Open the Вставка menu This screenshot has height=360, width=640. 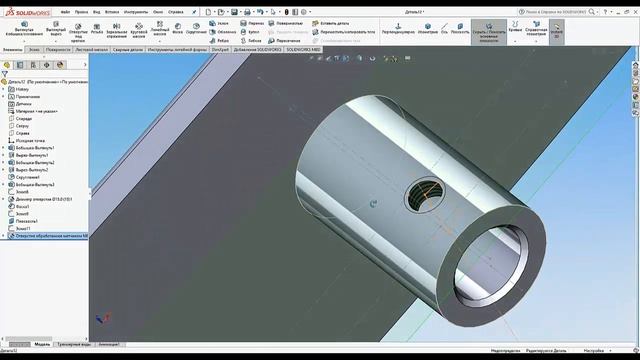coord(112,12)
